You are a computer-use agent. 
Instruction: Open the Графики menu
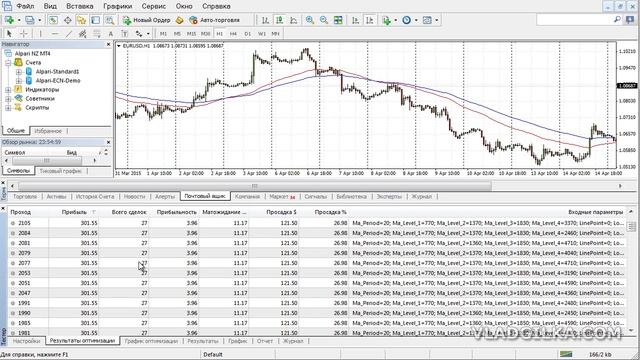pyautogui.click(x=118, y=6)
